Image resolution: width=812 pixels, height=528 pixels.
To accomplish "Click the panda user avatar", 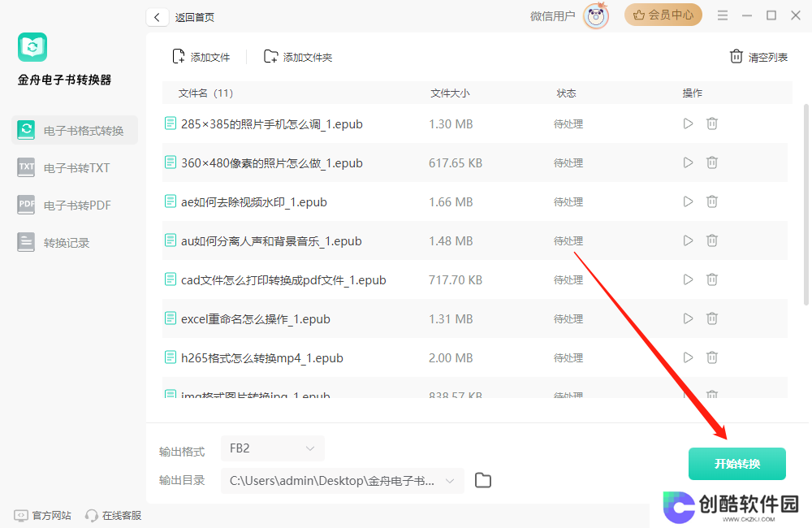I will point(595,16).
